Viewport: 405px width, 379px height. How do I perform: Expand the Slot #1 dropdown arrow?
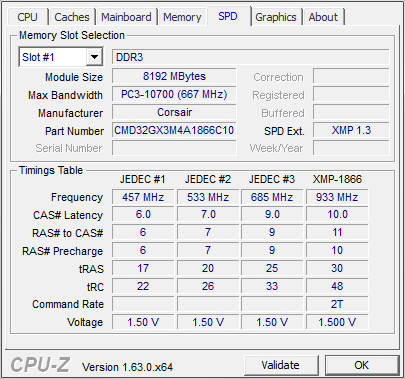point(94,57)
